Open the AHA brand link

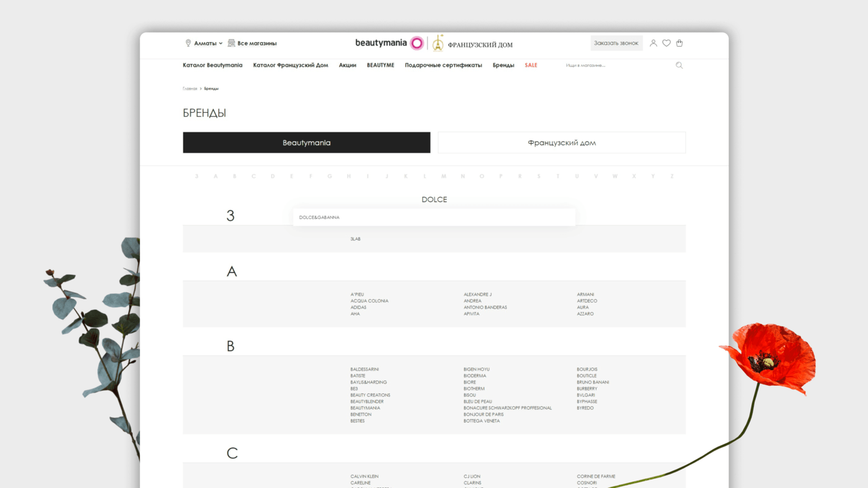355,314
